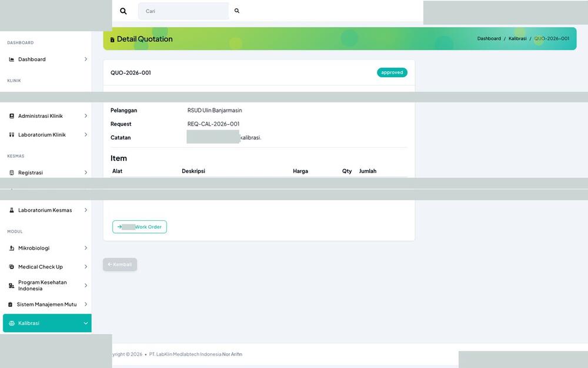Open Mikrobiologi menu item
This screenshot has width=588, height=368.
point(47,248)
